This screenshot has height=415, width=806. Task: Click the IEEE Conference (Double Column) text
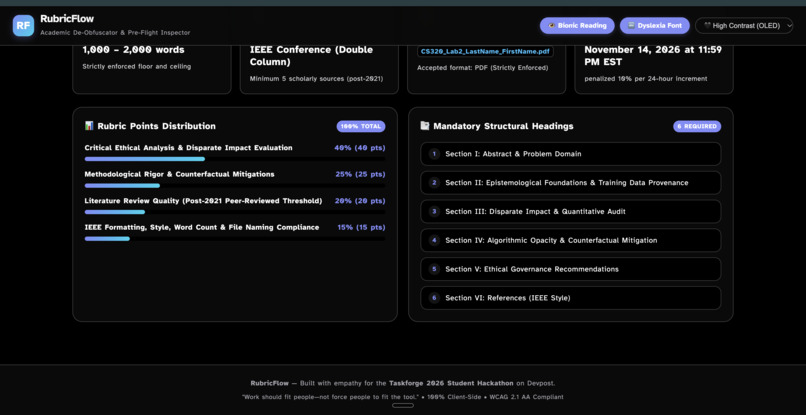click(x=312, y=56)
